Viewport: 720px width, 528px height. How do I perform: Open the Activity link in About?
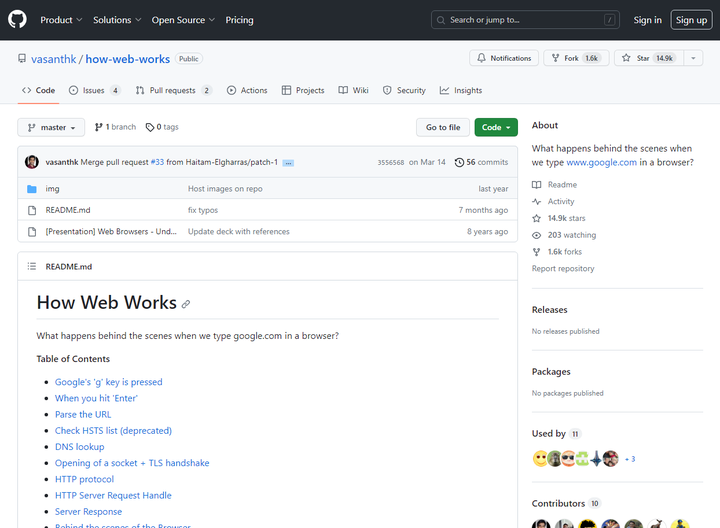pos(553,201)
